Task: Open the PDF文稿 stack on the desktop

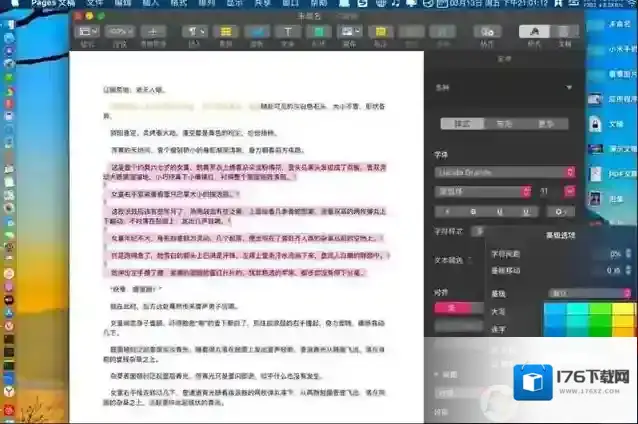Action: pos(612,174)
